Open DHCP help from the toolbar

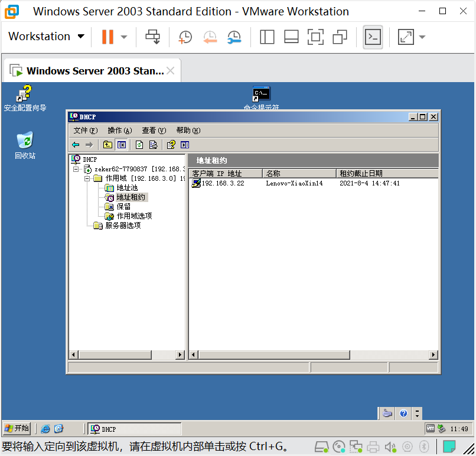(x=171, y=145)
